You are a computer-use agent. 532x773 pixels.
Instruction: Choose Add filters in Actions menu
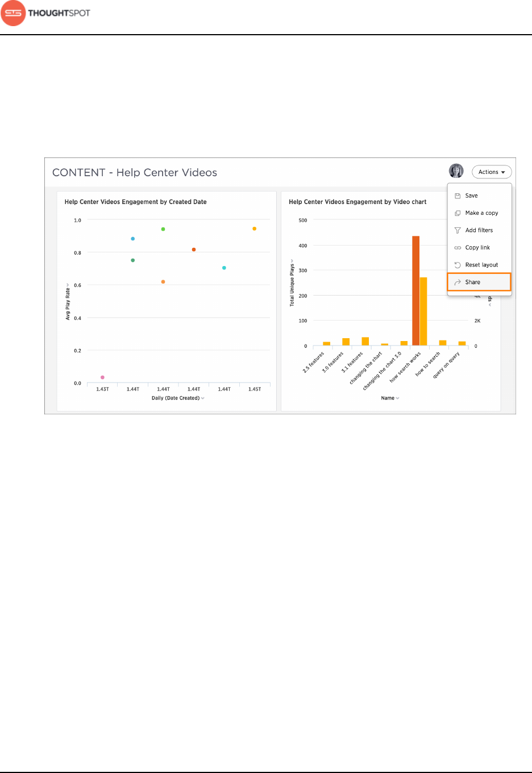click(479, 230)
